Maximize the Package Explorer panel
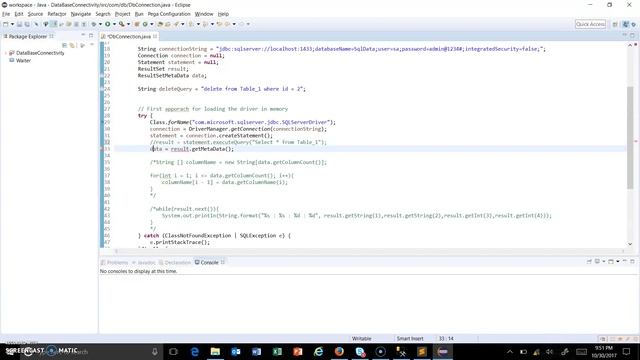 pos(91,36)
